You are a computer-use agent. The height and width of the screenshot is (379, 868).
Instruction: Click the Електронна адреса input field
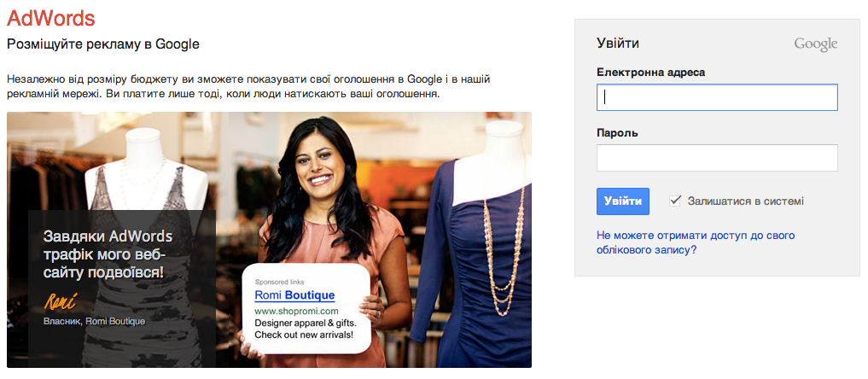(717, 97)
